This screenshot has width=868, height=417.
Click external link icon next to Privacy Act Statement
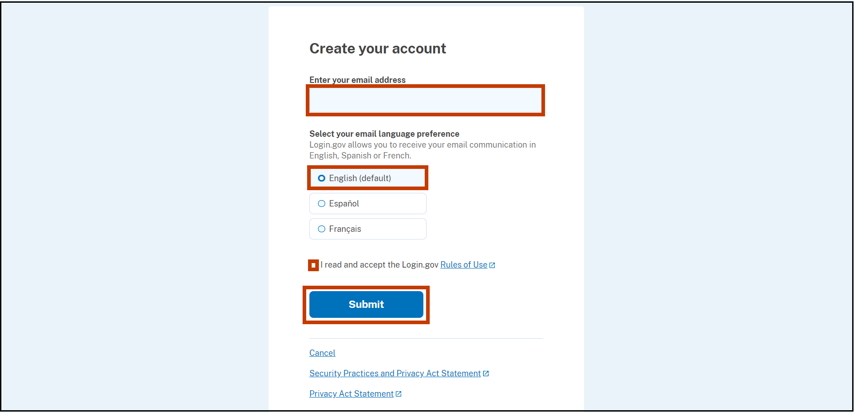pyautogui.click(x=398, y=393)
